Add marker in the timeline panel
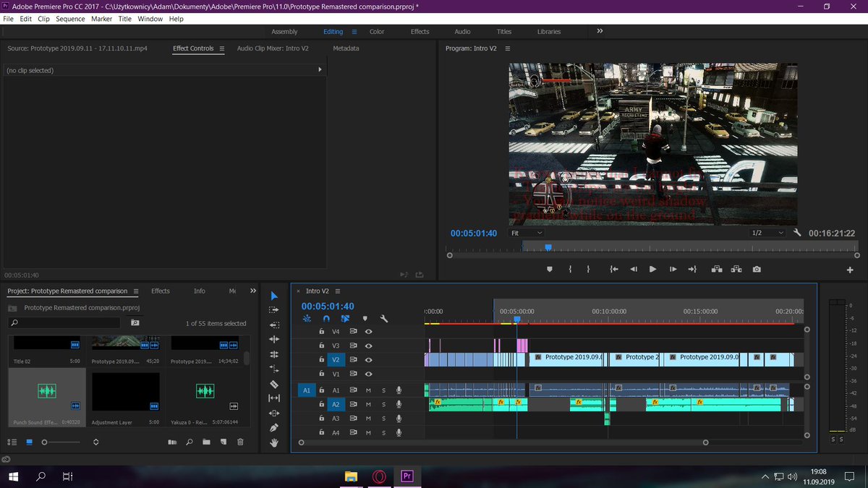 pyautogui.click(x=365, y=318)
